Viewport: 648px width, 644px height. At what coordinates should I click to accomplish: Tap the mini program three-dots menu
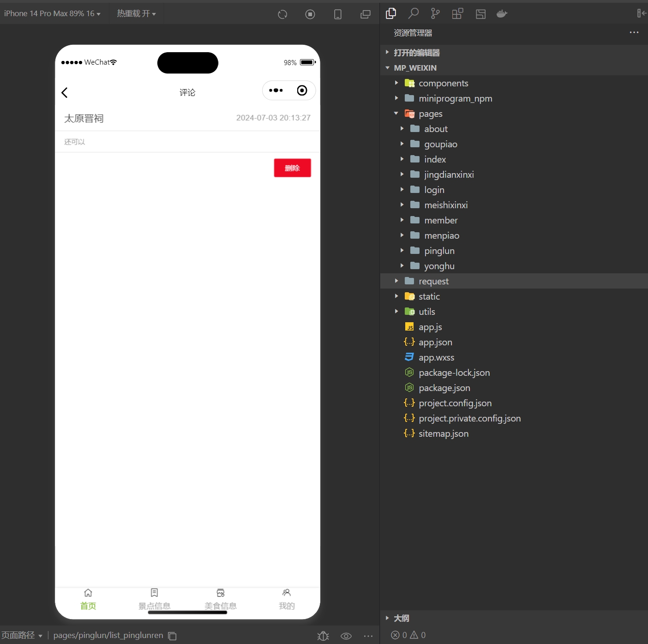tap(276, 90)
